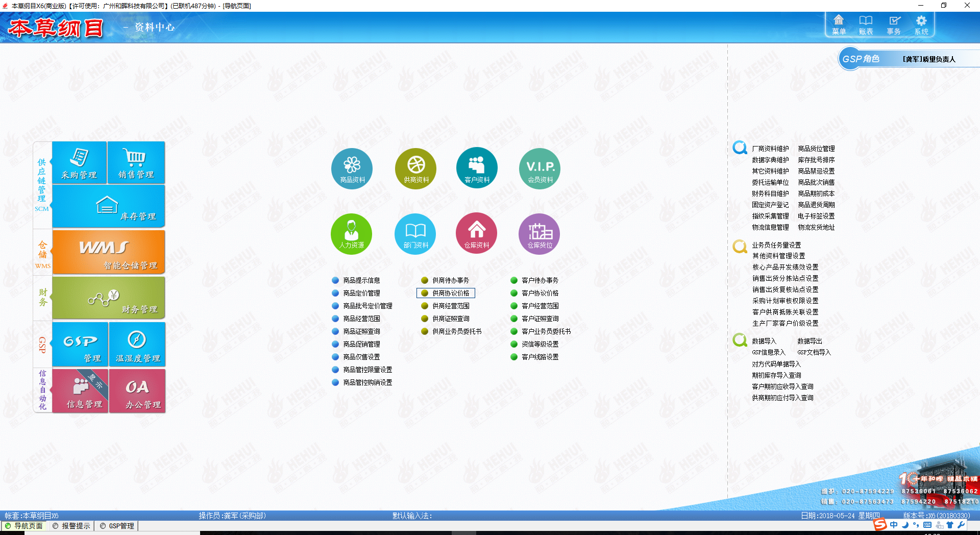Open the 客户资料 circle icon
The height and width of the screenshot is (535, 980).
point(477,168)
